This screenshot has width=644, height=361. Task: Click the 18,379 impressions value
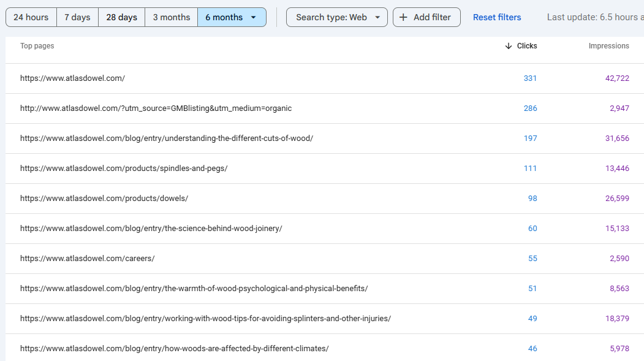pos(617,318)
